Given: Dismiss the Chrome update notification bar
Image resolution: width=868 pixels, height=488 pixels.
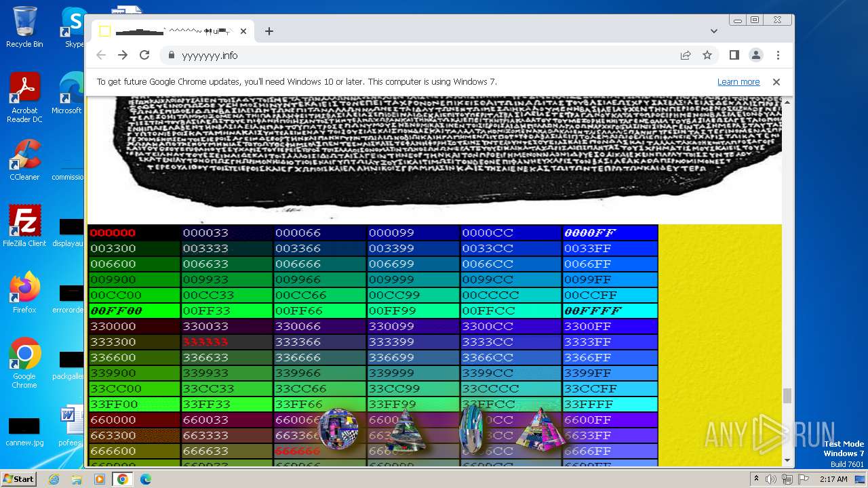Looking at the screenshot, I should click(x=776, y=82).
